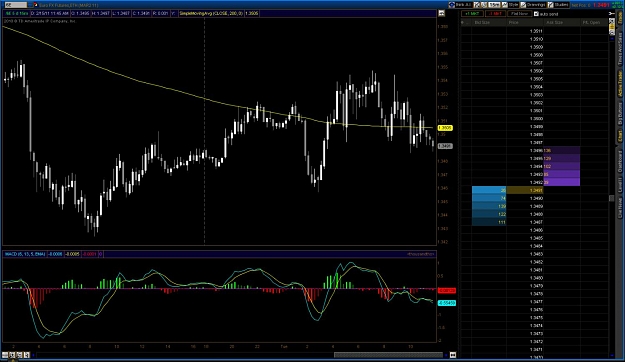Viewport: 625px width, 362px height.
Task: Click the chart style icon left of Style
Action: pos(505,5)
